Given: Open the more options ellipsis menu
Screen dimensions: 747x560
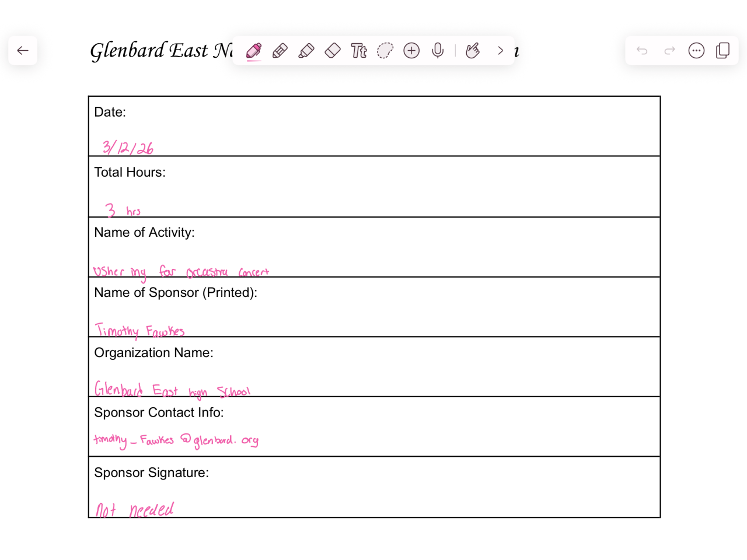Looking at the screenshot, I should 696,51.
